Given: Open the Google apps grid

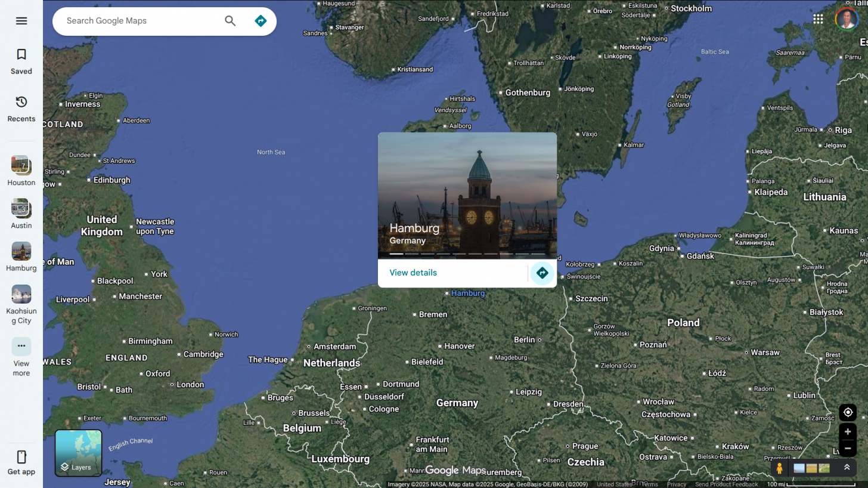Looking at the screenshot, I should tap(818, 19).
